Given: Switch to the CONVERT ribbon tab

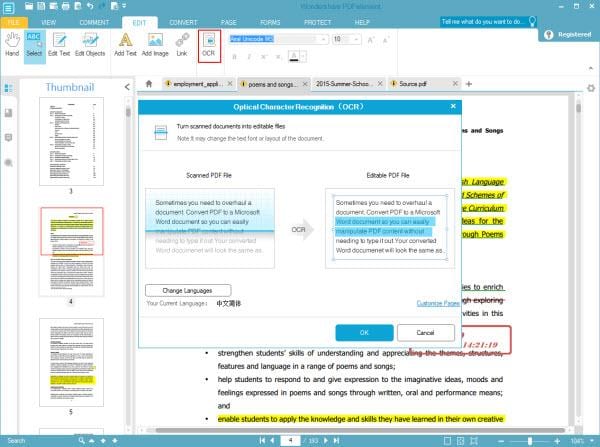Looking at the screenshot, I should tap(183, 22).
